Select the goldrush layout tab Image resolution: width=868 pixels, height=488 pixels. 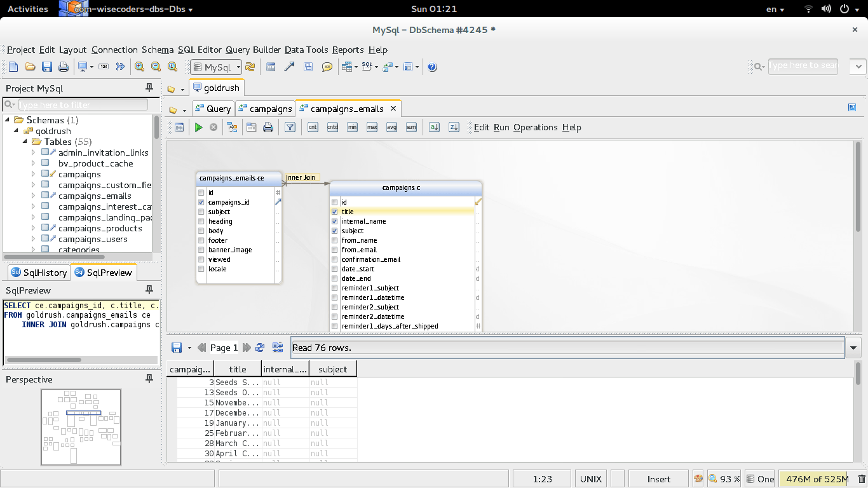coord(215,88)
